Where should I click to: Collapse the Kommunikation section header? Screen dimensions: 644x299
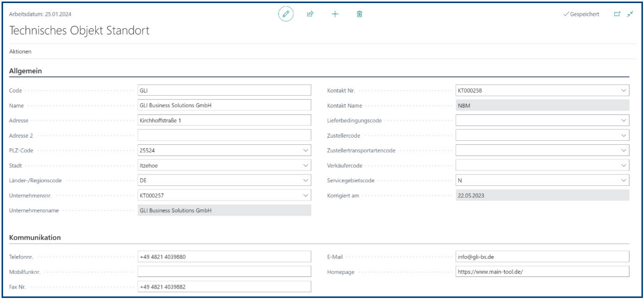(x=35, y=238)
